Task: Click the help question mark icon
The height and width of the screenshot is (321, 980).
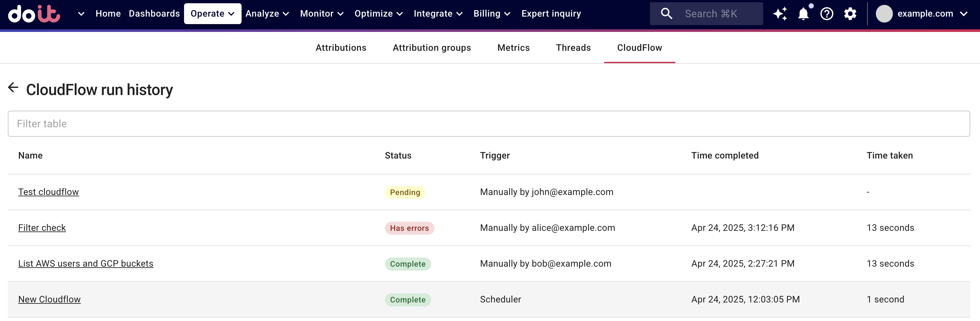Action: 827,14
